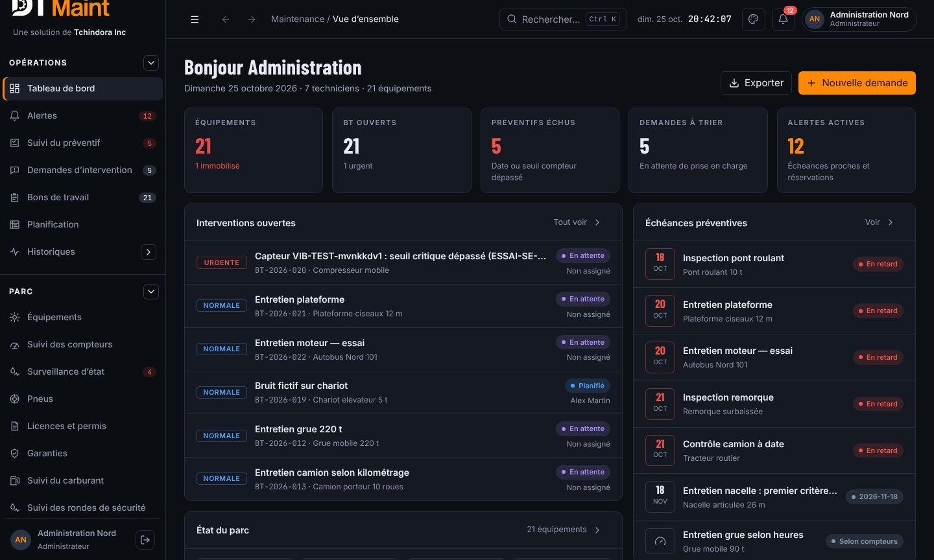934x560 pixels.
Task: Click the Suivi du carburant fuel icon
Action: [x=15, y=480]
